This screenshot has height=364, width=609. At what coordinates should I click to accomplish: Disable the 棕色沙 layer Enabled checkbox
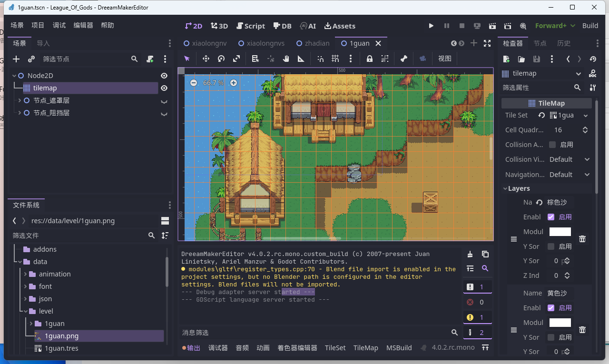[x=551, y=217]
